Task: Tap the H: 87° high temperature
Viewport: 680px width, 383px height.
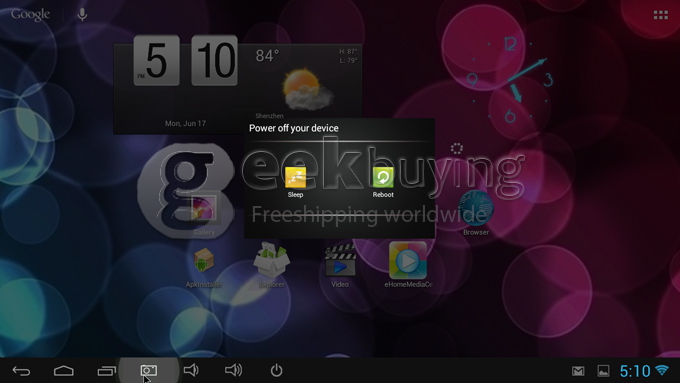Action: (x=348, y=52)
